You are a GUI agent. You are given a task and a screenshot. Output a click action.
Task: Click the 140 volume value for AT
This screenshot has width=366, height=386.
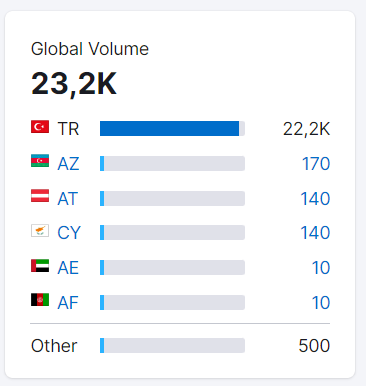(x=315, y=199)
